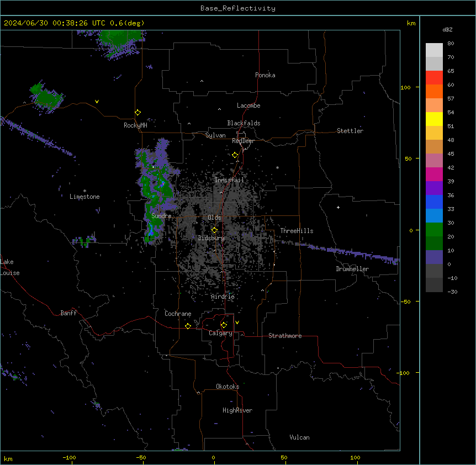Screen dimensions: 476x465
Task: Click the dBZ legend heading
Action: [447, 30]
